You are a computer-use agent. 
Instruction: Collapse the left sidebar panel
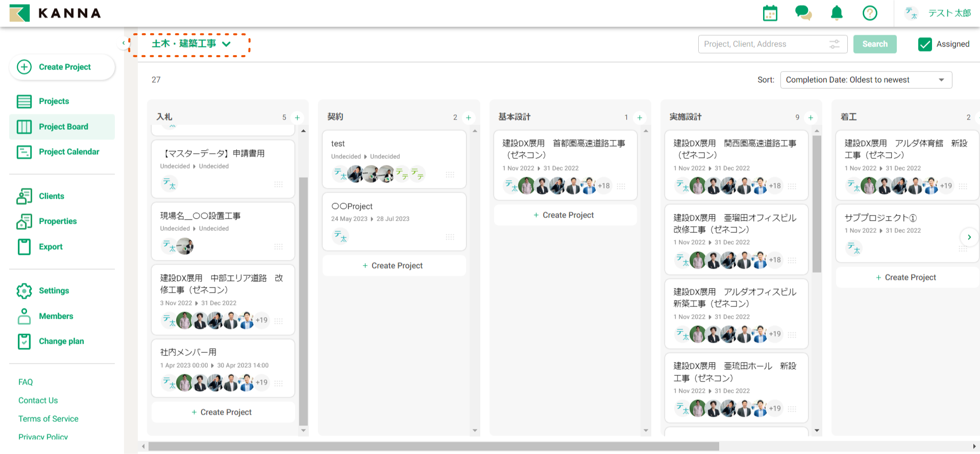[124, 43]
